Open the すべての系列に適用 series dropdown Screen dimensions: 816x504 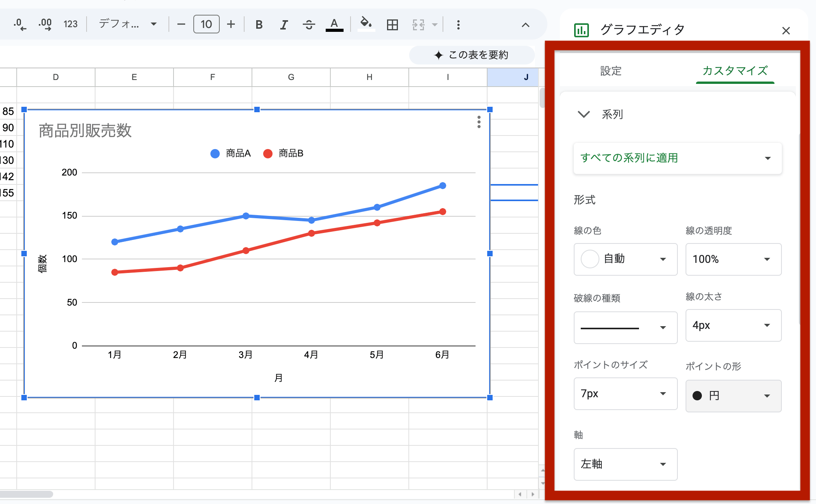pyautogui.click(x=677, y=158)
